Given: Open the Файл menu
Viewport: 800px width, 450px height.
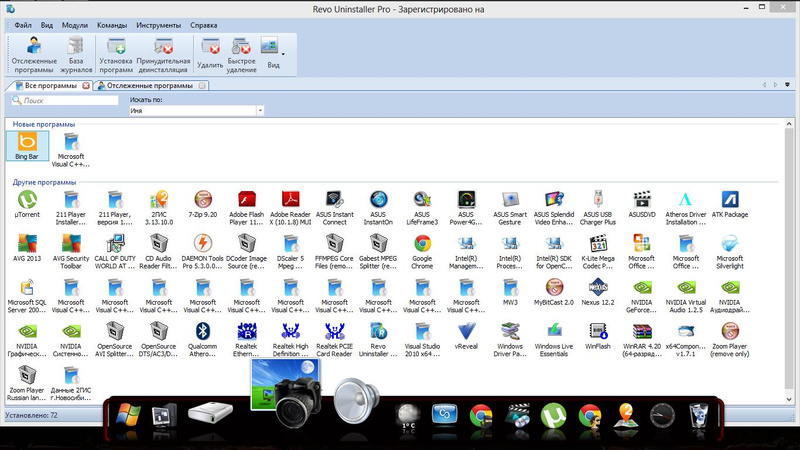Looking at the screenshot, I should [23, 23].
